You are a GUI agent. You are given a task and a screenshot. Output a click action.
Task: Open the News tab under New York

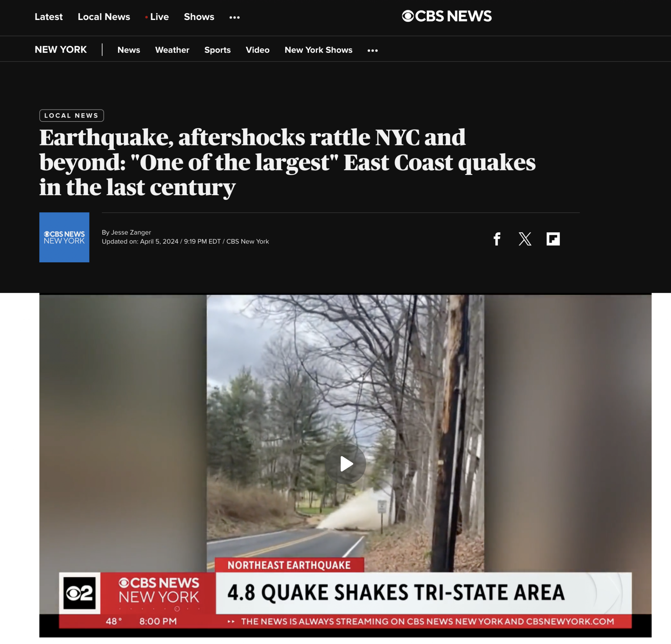129,50
